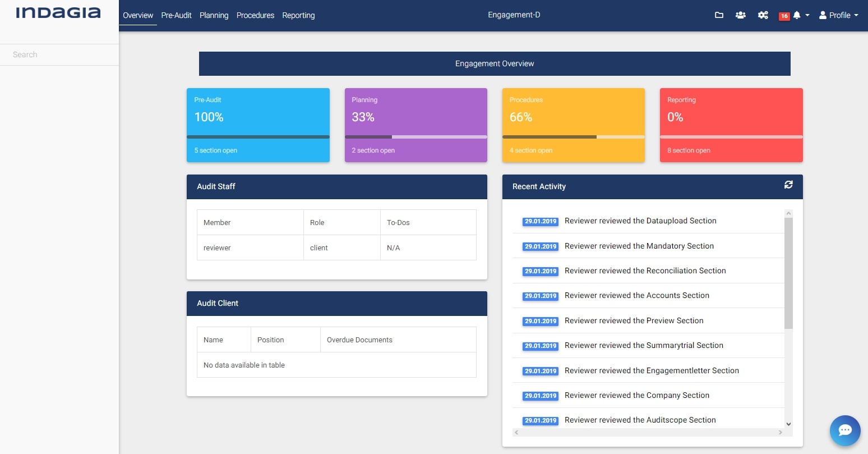Focus the Search input field
868x454 pixels.
[x=59, y=54]
